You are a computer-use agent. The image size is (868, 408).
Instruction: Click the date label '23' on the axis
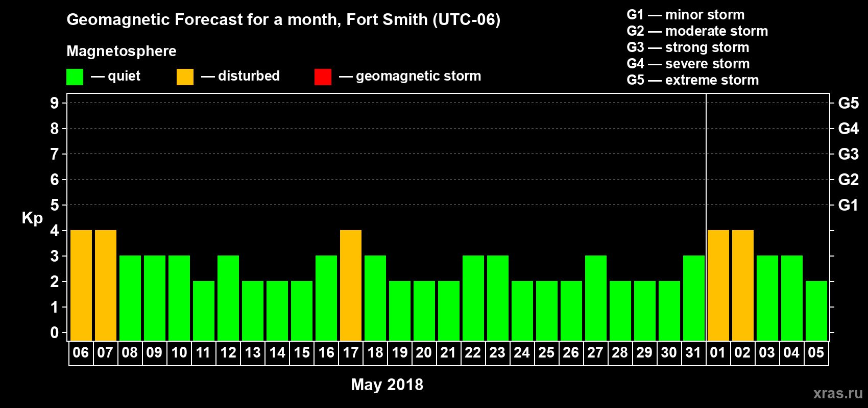[497, 352]
